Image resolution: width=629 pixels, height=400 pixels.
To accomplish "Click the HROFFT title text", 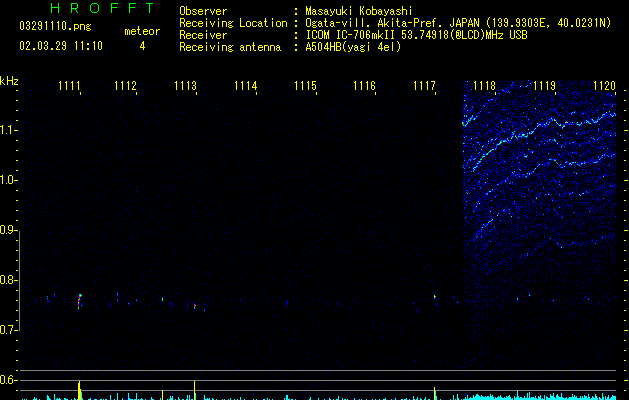I will (103, 8).
